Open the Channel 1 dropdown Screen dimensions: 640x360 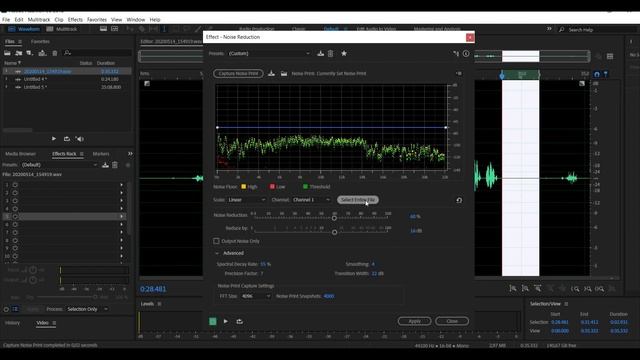click(311, 200)
